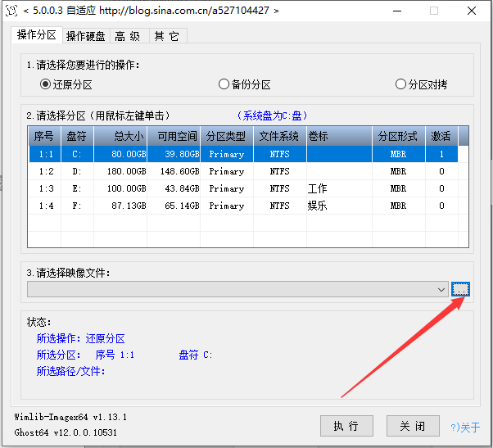This screenshot has height=448, width=493.
Task: Choose the 分区对拷 radio option
Action: pyautogui.click(x=400, y=84)
